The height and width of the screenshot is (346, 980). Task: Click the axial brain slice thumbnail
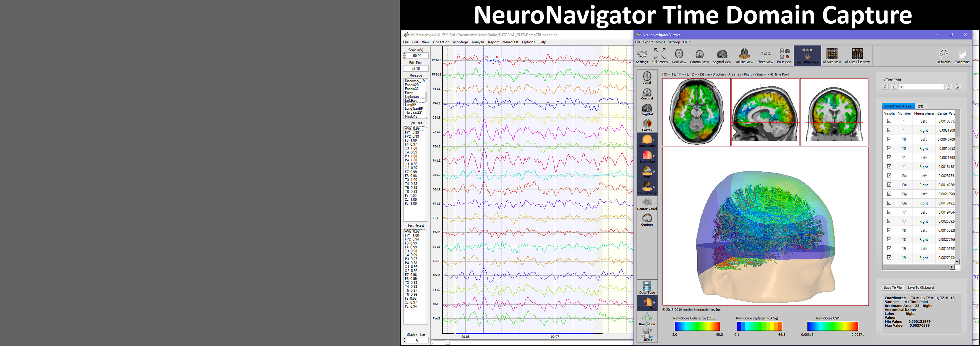696,112
